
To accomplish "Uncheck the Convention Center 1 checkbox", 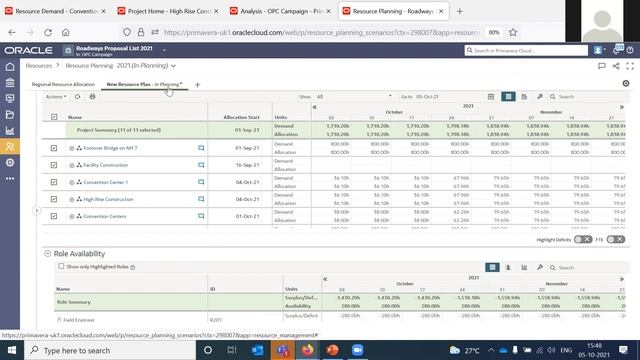I will [x=54, y=182].
